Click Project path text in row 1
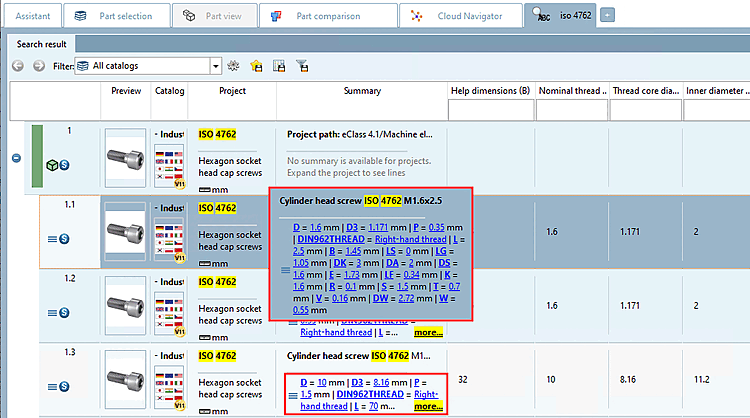 click(x=360, y=134)
